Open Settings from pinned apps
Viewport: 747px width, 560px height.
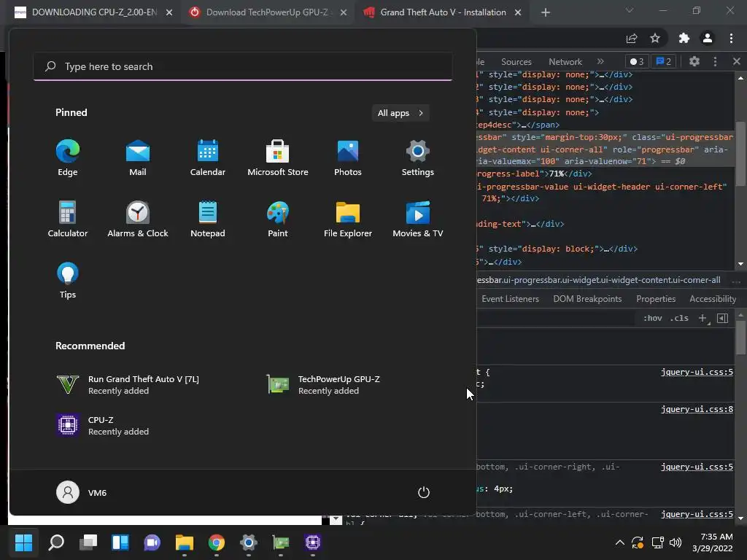[418, 157]
